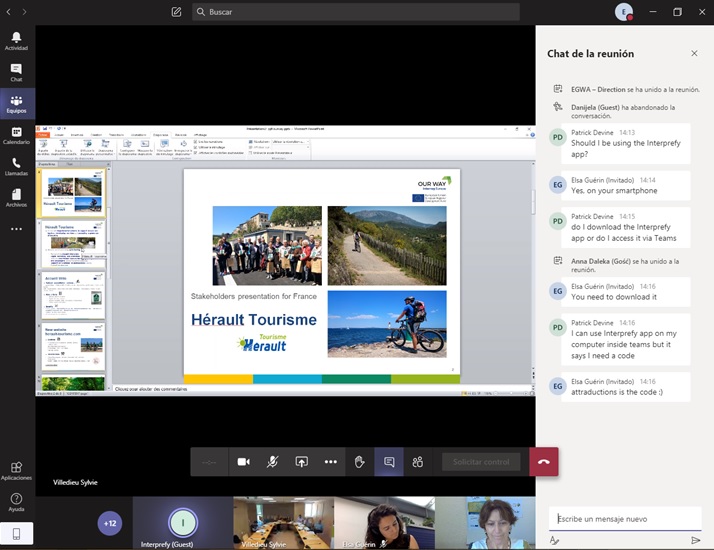Viewport: 714px width, 550px height.
Task: Click the Buscar search box
Action: coord(356,12)
